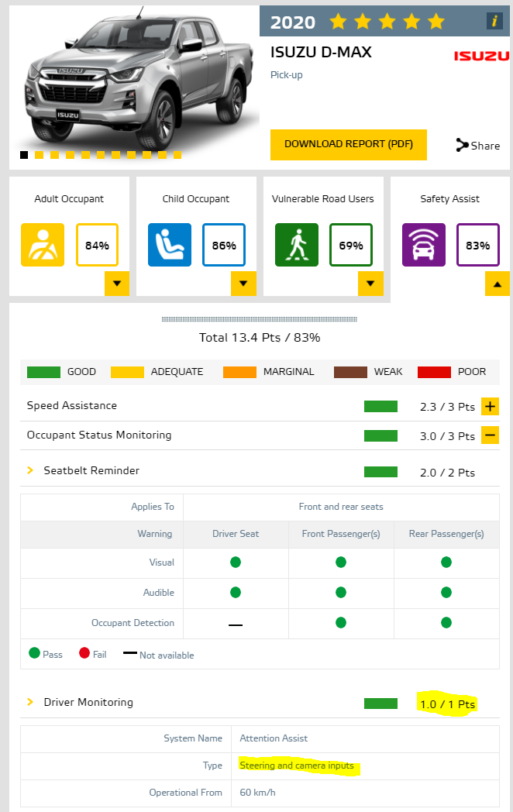Viewport: 513px width, 812px height.
Task: Select the last carousel dot
Action: [x=177, y=155]
